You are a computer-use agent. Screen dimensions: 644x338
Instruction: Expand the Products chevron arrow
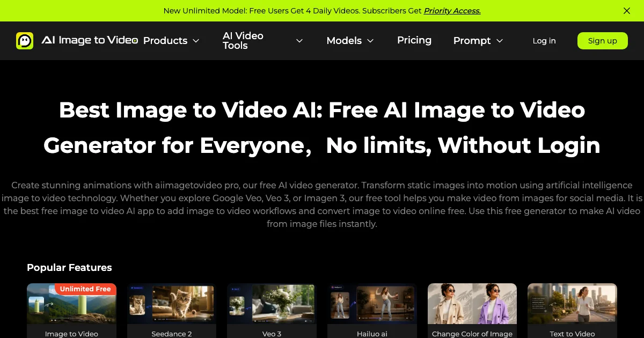pos(196,41)
